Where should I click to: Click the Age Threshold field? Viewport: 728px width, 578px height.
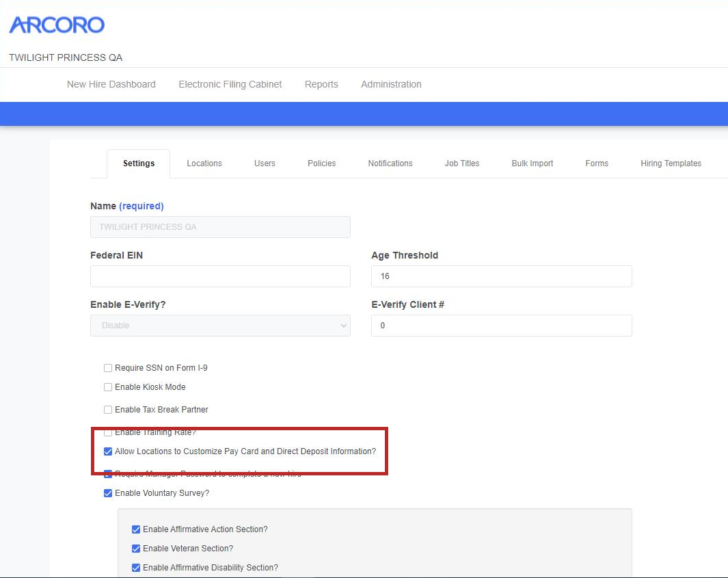501,276
